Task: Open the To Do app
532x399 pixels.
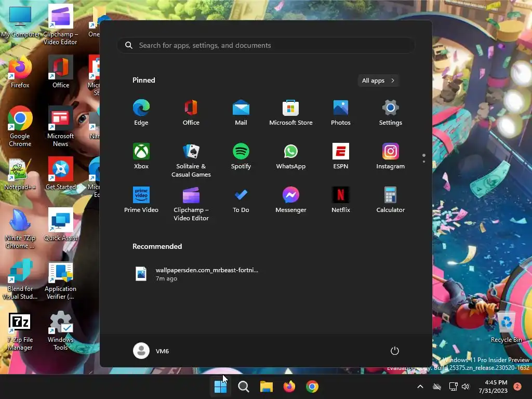Action: (241, 200)
